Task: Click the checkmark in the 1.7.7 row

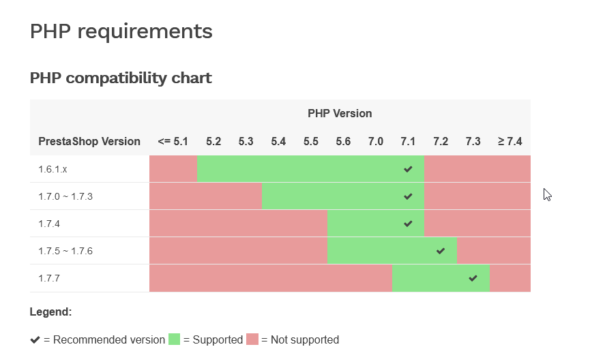Action: click(x=473, y=278)
